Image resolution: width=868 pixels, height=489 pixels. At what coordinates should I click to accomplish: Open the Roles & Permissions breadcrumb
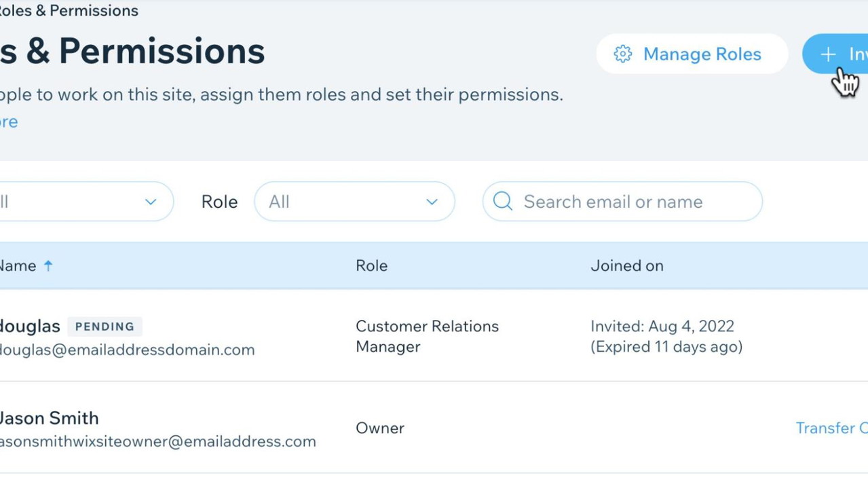coord(69,11)
